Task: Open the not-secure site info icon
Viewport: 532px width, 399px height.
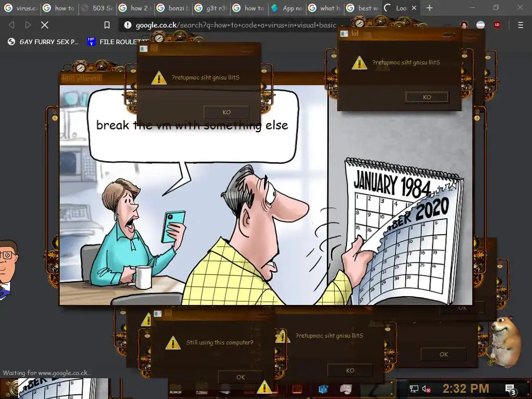Action: pyautogui.click(x=128, y=25)
